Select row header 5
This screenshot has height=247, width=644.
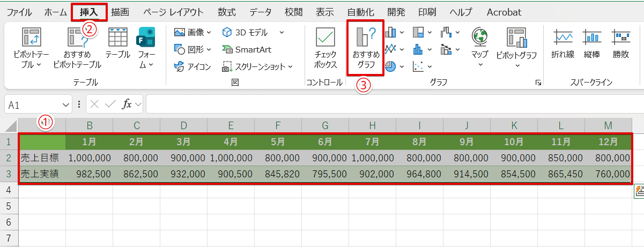pyautogui.click(x=9, y=206)
